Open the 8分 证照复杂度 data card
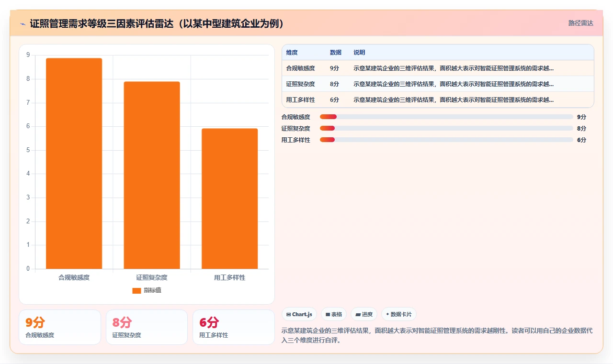This screenshot has height=364, width=613. coord(147,327)
